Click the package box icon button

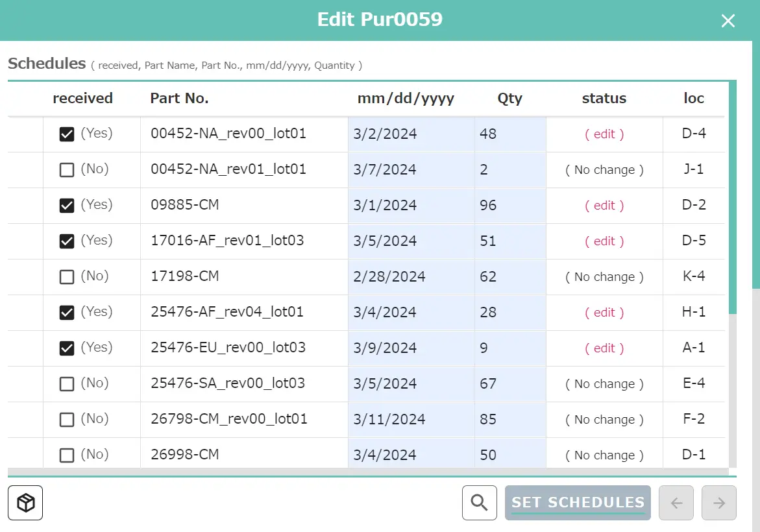[x=25, y=503]
